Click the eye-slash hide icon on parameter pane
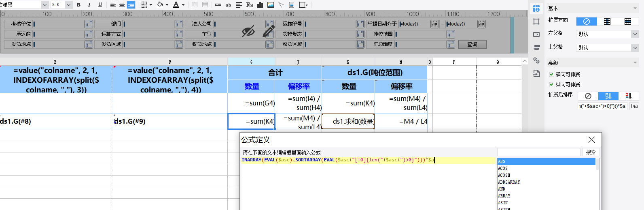 [x=248, y=31]
